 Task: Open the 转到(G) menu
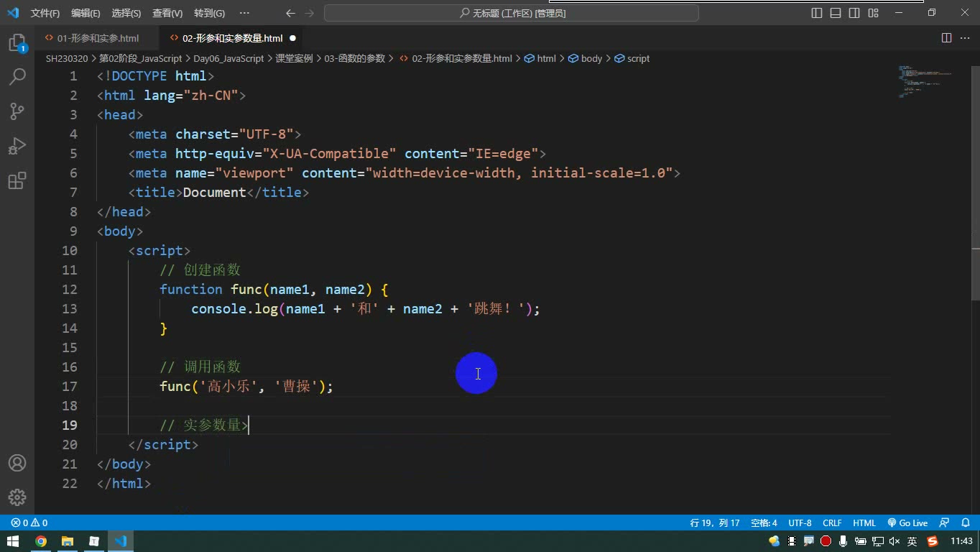click(209, 13)
